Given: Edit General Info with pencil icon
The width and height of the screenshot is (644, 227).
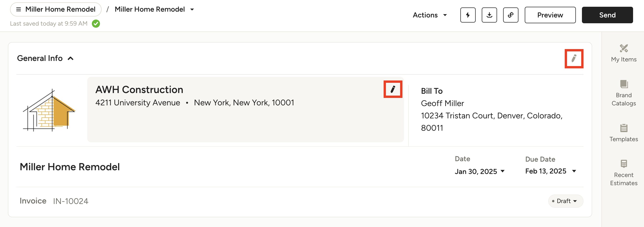Looking at the screenshot, I should pyautogui.click(x=574, y=59).
